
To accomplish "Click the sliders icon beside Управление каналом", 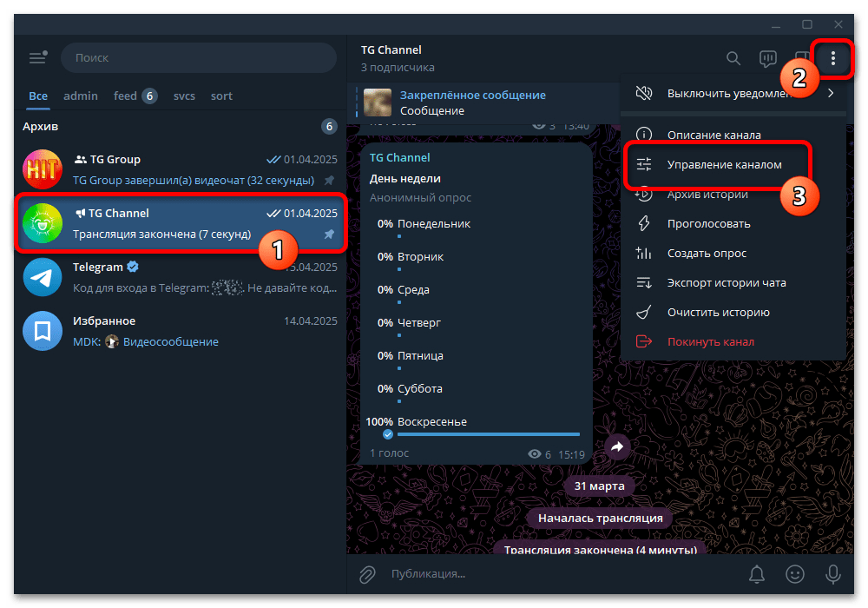I will pyautogui.click(x=643, y=164).
